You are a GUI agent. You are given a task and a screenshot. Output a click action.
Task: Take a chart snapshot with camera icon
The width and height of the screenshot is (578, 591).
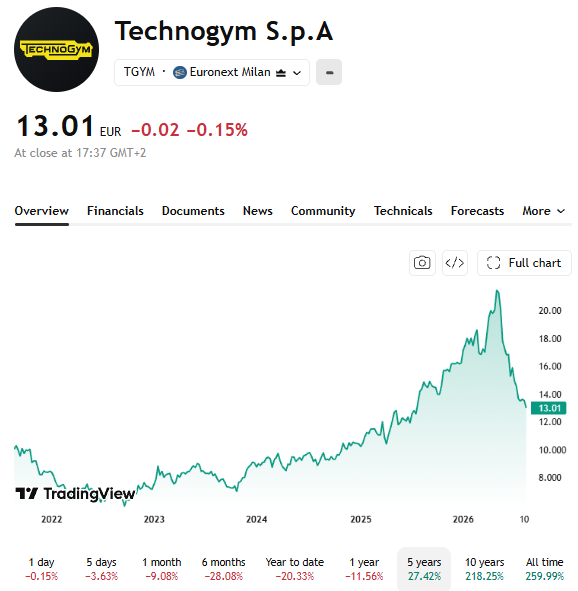(422, 263)
